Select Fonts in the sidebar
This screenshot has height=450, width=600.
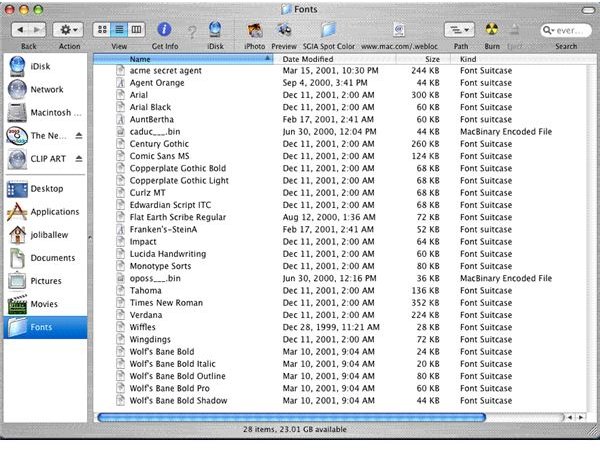(x=46, y=327)
